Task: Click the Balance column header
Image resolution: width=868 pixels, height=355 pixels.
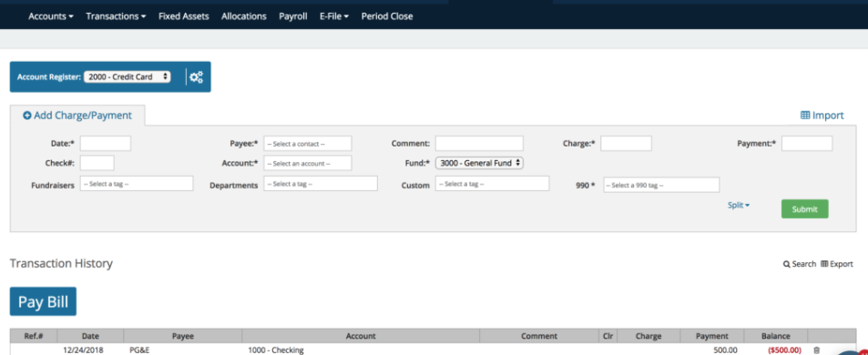Action: click(x=776, y=336)
